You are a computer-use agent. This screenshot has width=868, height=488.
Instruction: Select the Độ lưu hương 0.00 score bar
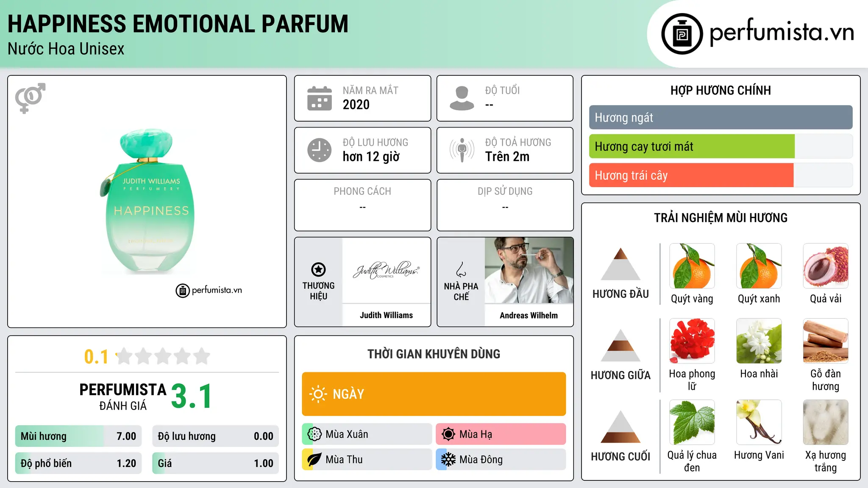[216, 436]
